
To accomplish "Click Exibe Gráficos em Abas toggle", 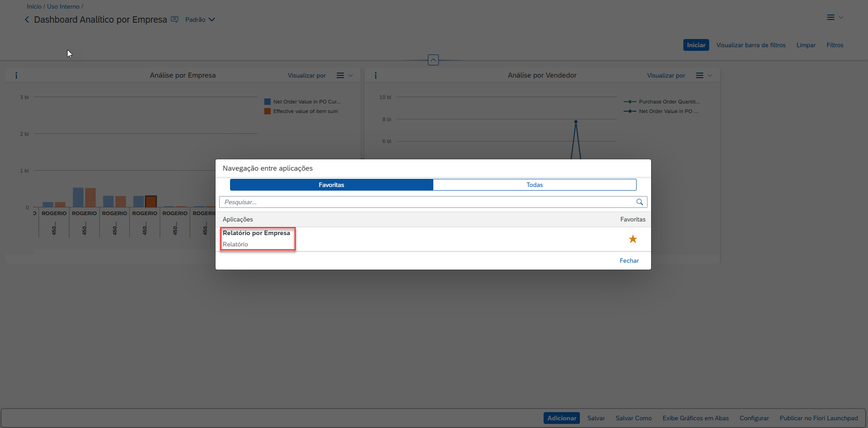I will (696, 418).
